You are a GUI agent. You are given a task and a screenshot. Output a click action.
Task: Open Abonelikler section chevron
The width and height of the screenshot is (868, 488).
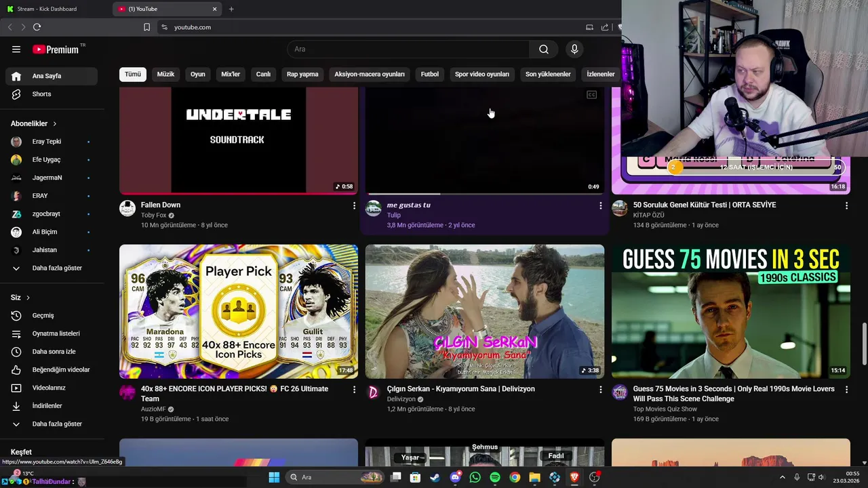(55, 124)
